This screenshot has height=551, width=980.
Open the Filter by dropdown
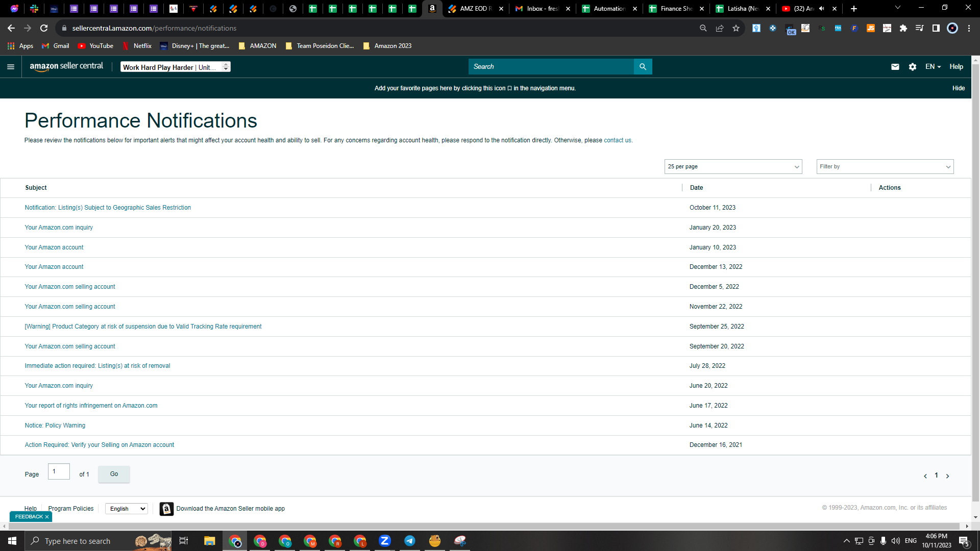click(885, 167)
